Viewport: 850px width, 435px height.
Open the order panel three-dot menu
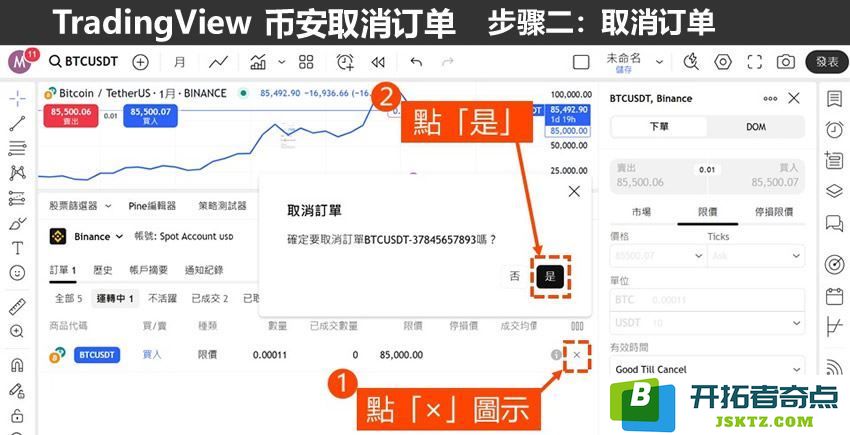pos(770,98)
